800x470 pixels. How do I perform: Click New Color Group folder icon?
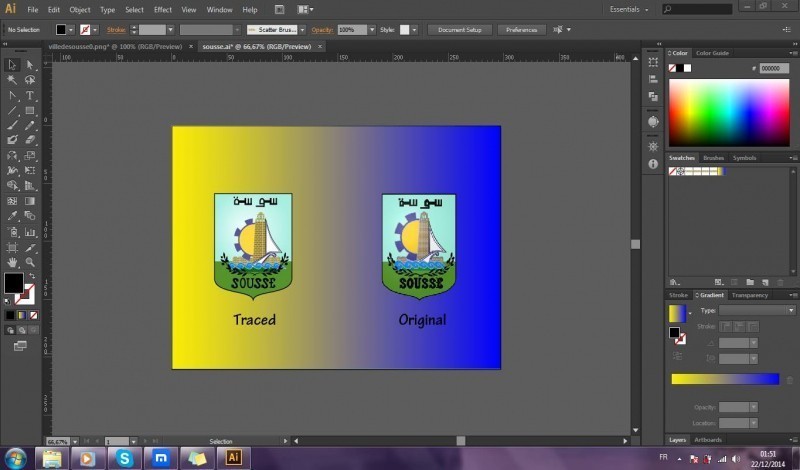point(749,282)
